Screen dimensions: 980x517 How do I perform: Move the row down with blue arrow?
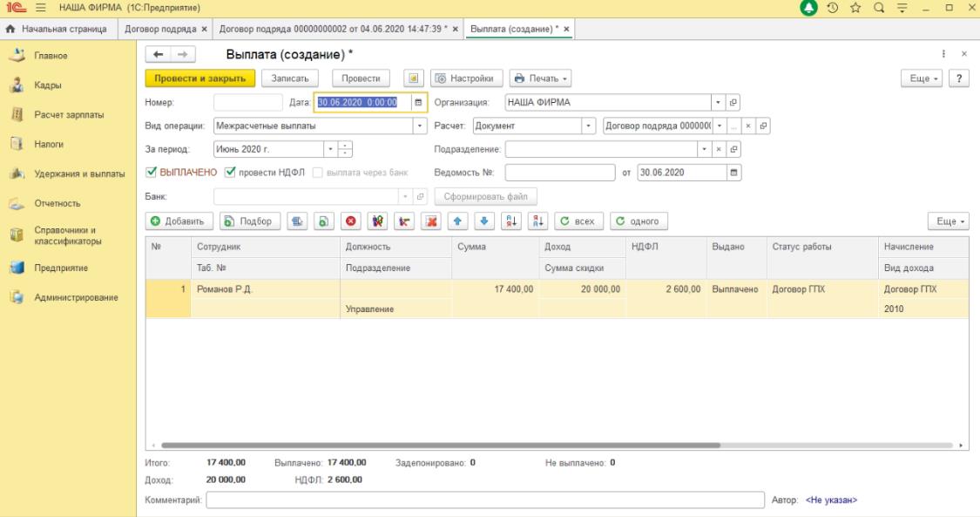point(485,221)
